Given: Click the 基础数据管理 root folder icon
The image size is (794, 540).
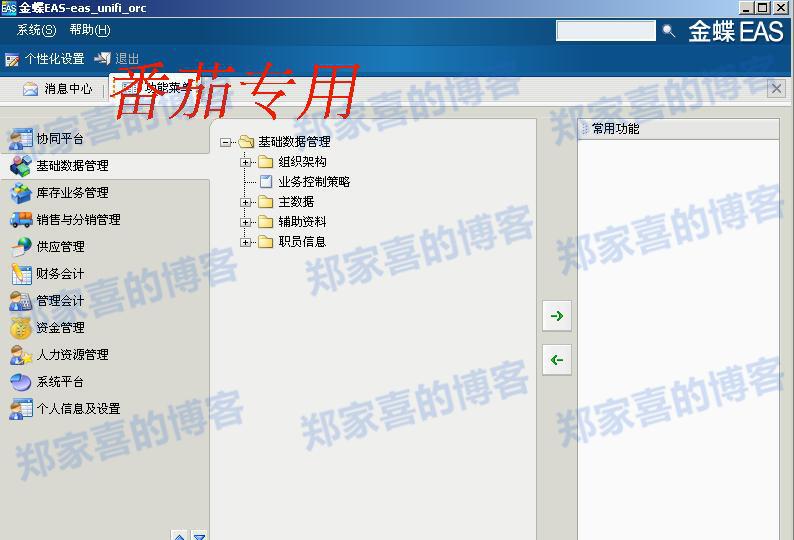Looking at the screenshot, I should (246, 142).
